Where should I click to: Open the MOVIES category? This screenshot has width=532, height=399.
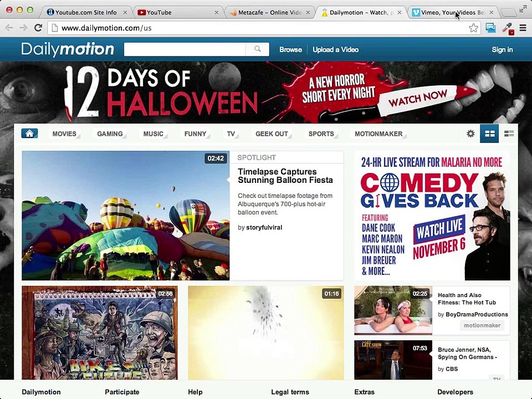click(x=64, y=134)
